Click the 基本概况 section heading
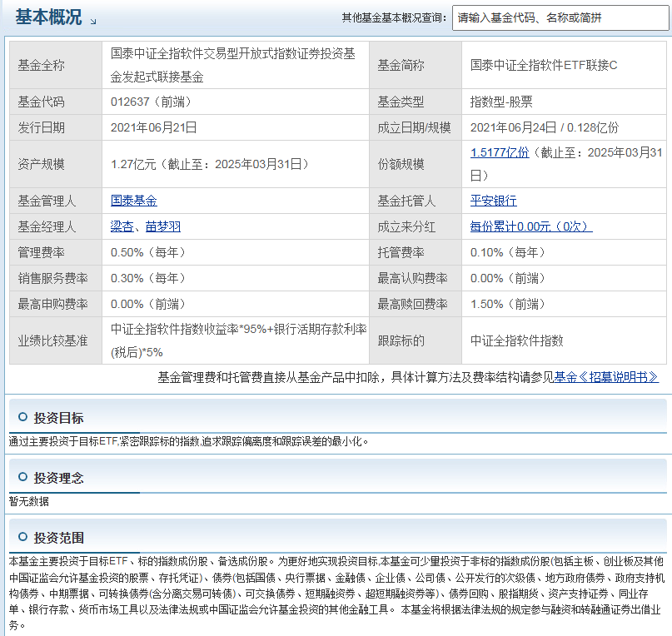The height and width of the screenshot is (636, 672). pos(48,17)
